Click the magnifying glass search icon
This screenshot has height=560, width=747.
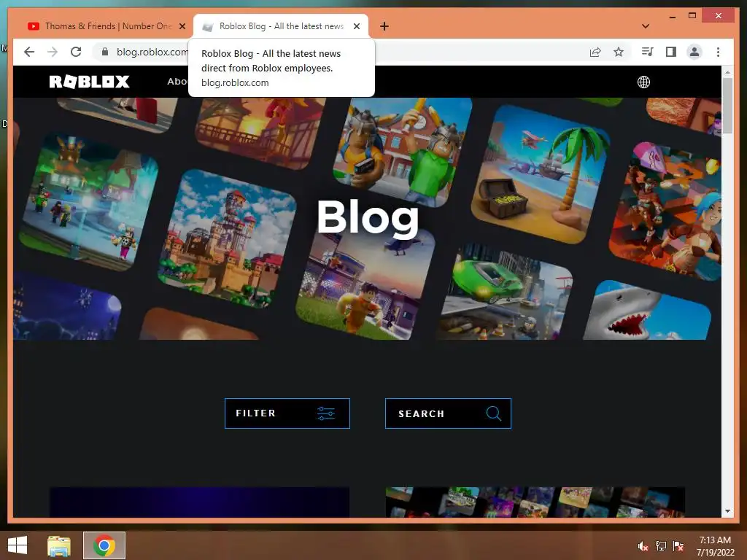click(x=494, y=413)
